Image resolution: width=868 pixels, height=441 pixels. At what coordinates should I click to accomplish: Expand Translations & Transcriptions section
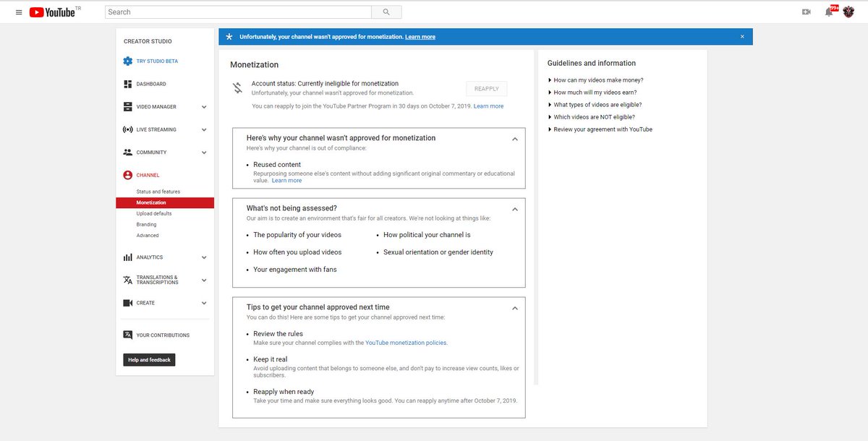click(x=204, y=280)
